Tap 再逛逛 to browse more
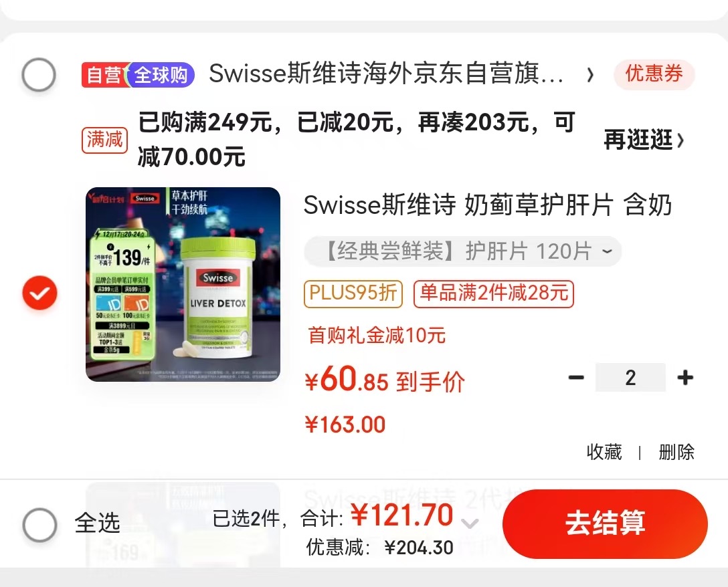The width and height of the screenshot is (728, 587). 644,140
